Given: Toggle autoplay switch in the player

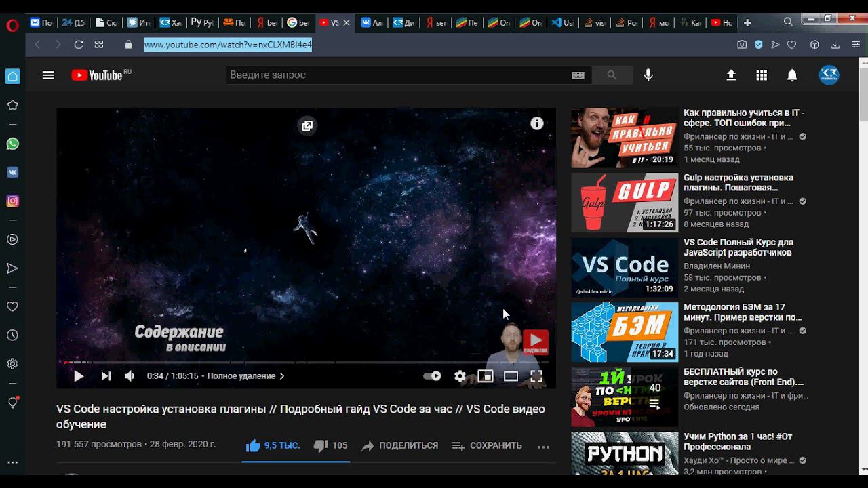Looking at the screenshot, I should 432,376.
